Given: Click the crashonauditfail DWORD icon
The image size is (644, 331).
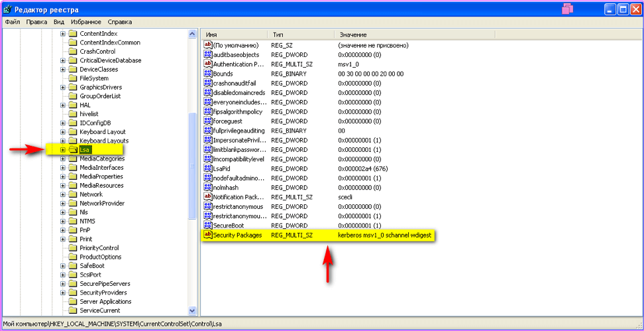Looking at the screenshot, I should pyautogui.click(x=208, y=83).
